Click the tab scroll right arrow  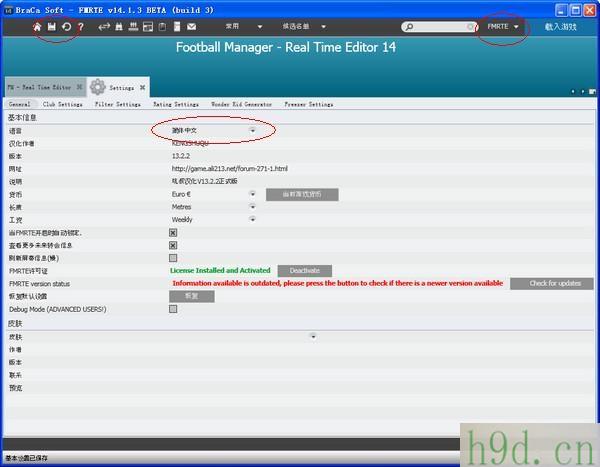(x=582, y=91)
